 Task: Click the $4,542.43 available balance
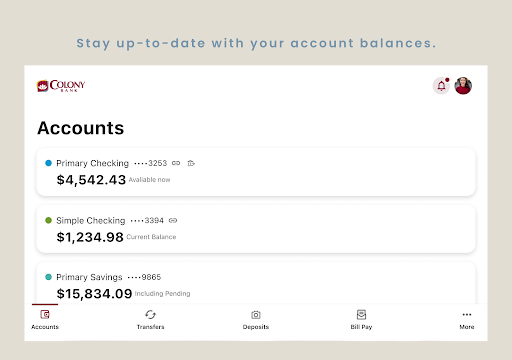coord(91,180)
